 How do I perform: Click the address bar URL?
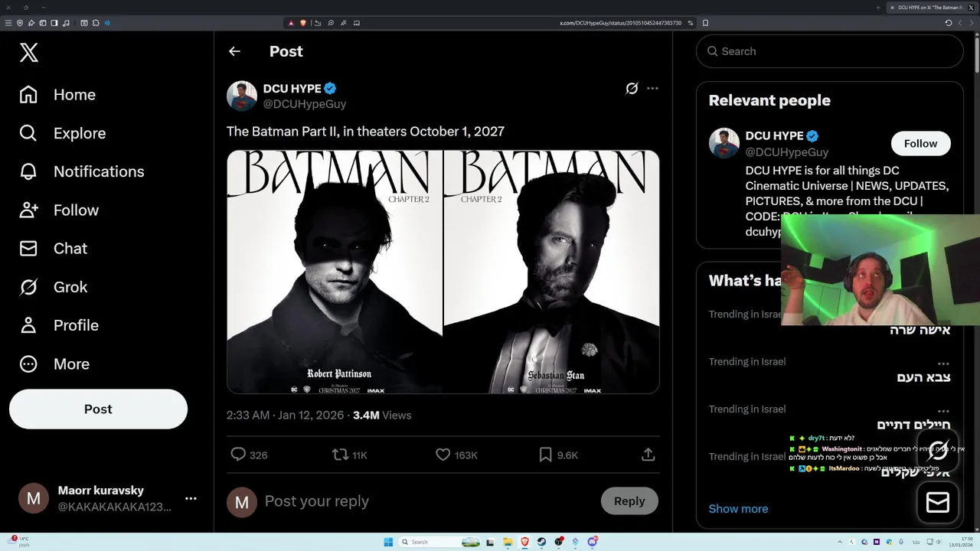click(620, 23)
